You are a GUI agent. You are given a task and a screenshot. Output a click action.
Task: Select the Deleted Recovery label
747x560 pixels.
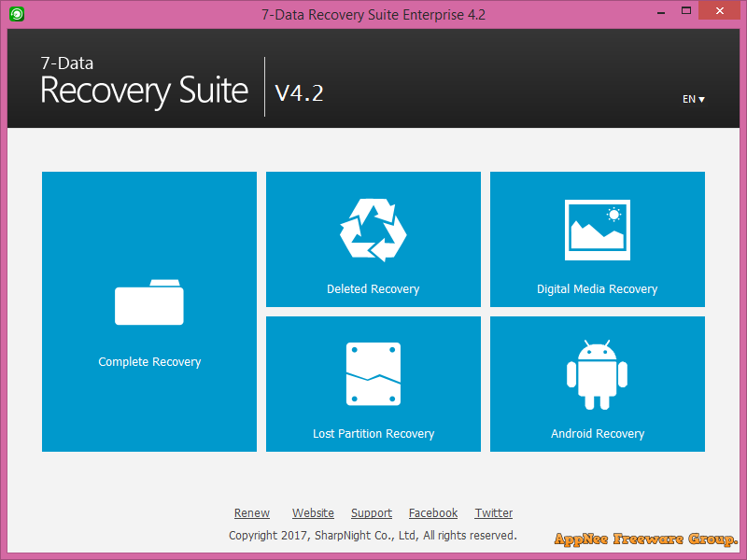pos(373,289)
